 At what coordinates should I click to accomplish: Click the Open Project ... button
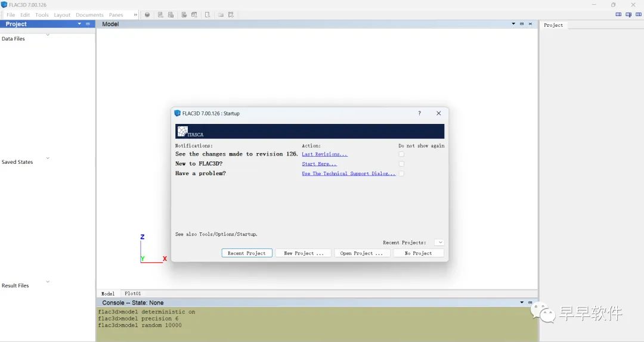[361, 253]
